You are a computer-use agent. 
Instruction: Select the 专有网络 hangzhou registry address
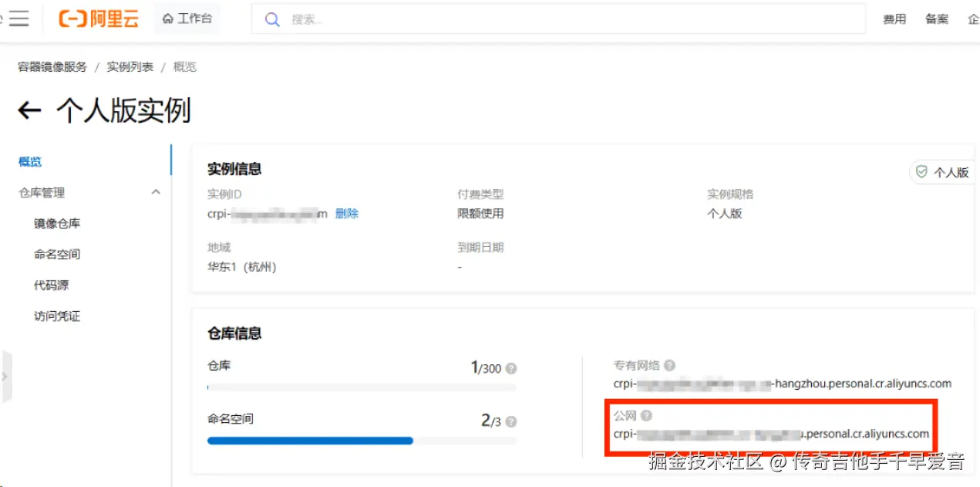tap(783, 384)
